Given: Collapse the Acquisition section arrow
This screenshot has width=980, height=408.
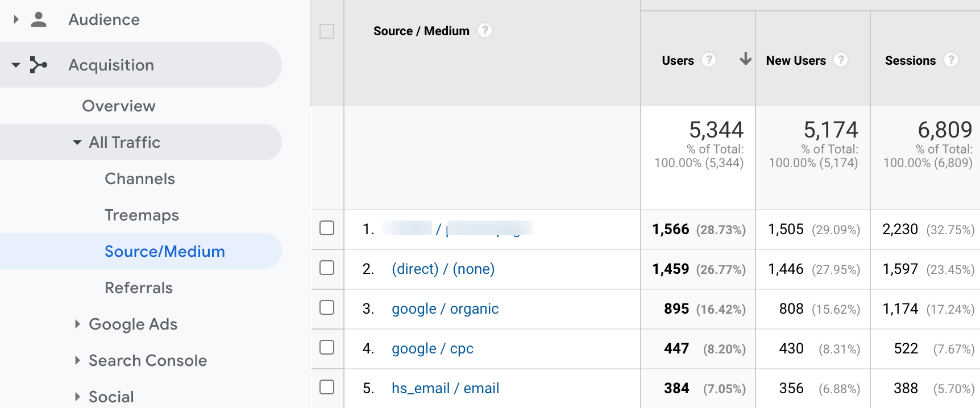Looking at the screenshot, I should [16, 65].
